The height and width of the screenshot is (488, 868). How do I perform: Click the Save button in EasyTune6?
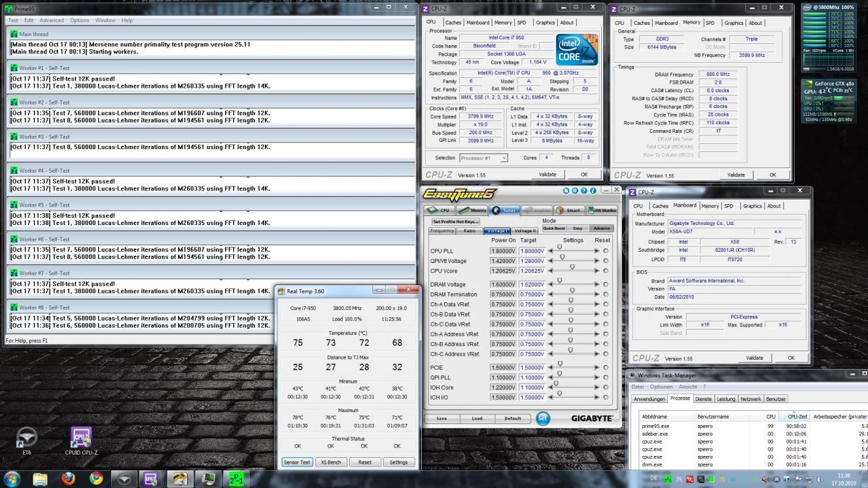pyautogui.click(x=442, y=418)
